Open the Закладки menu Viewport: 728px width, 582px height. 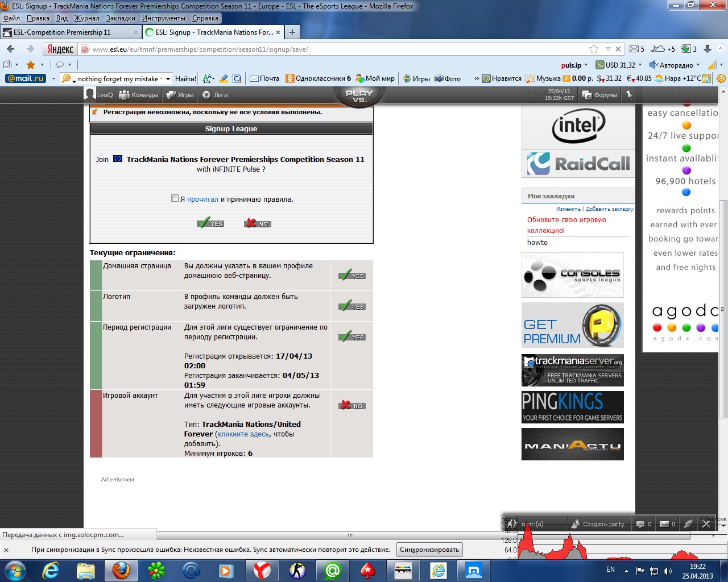121,18
